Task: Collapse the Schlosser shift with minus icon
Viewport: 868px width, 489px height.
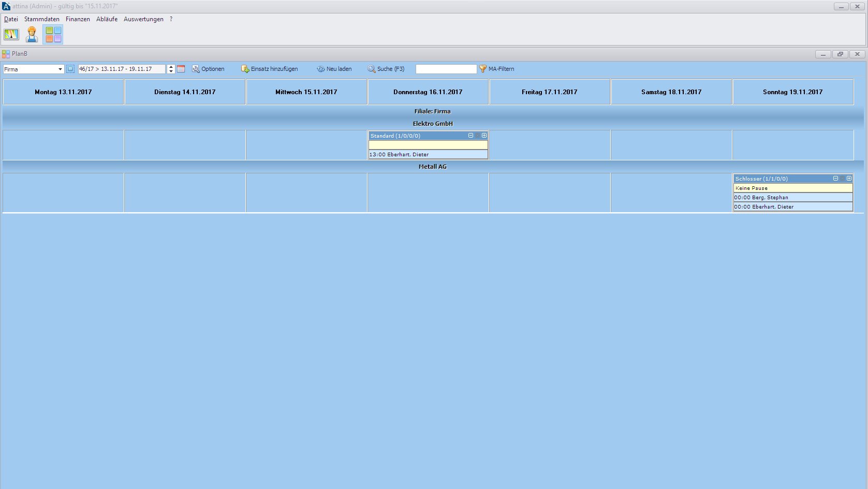Action: pyautogui.click(x=835, y=179)
